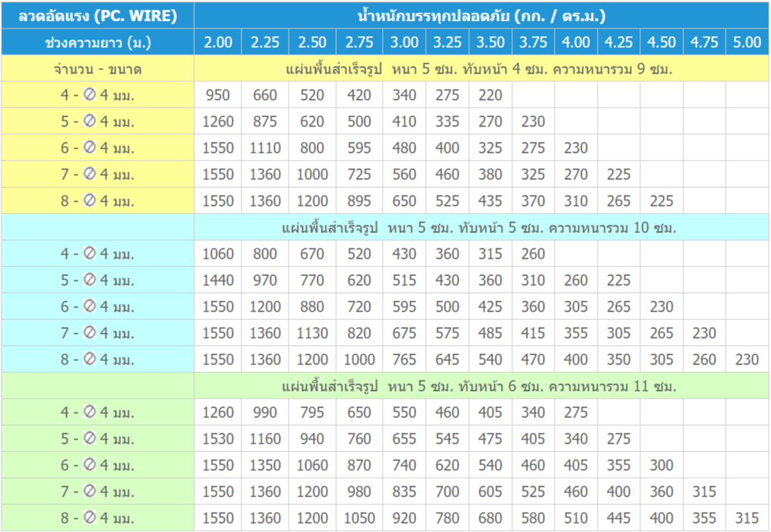Select the cell with value 470
This screenshot has height=532, width=771.
[x=533, y=360]
